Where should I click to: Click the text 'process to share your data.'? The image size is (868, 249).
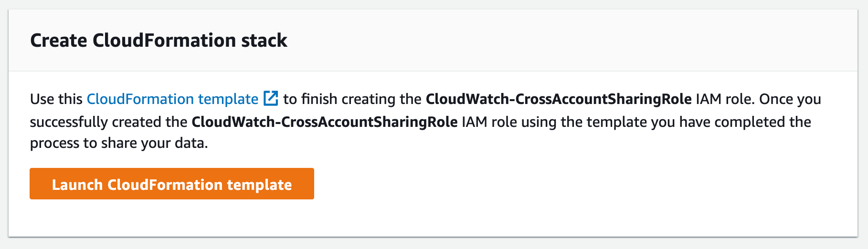click(x=119, y=143)
